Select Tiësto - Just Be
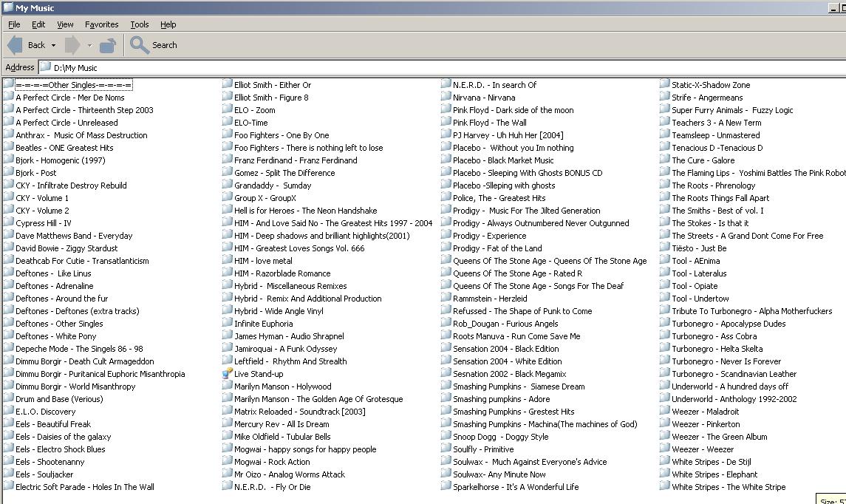This screenshot has width=846, height=504. [x=699, y=248]
